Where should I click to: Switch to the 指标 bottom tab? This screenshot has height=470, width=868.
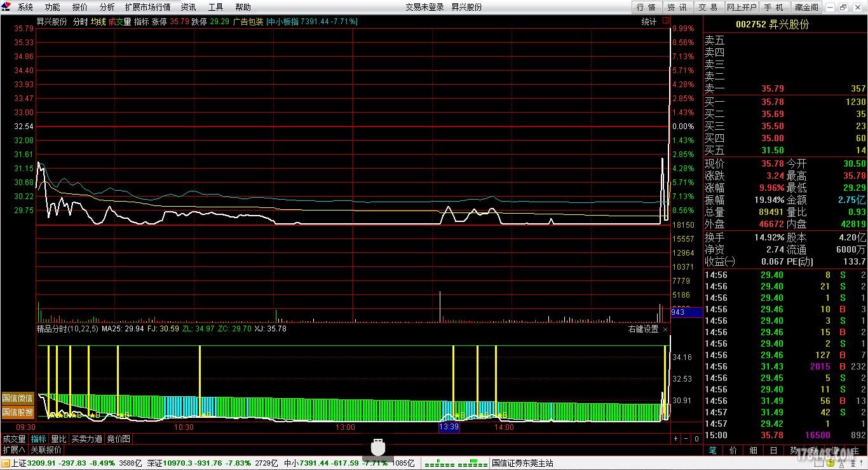click(x=39, y=439)
